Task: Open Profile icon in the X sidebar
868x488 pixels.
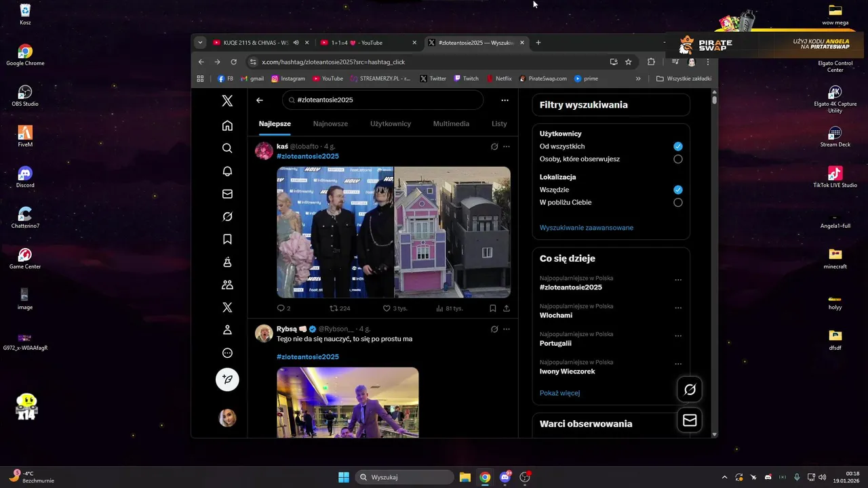Action: (x=227, y=330)
